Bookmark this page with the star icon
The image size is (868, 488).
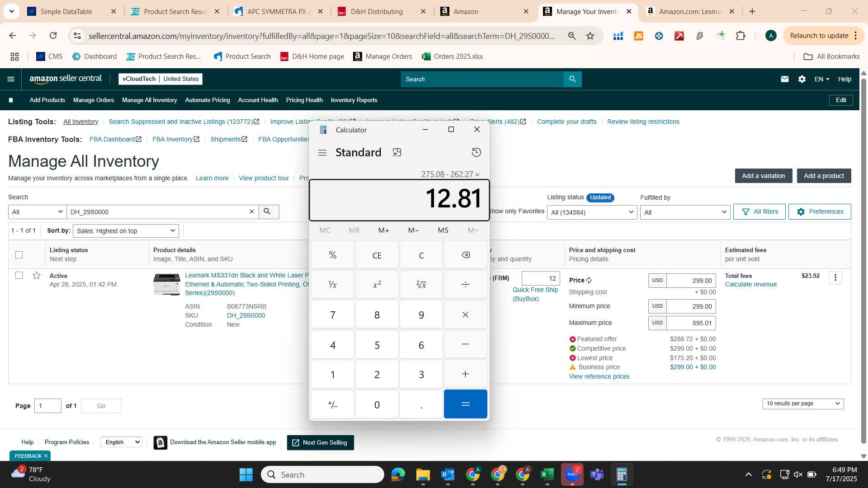pos(590,36)
